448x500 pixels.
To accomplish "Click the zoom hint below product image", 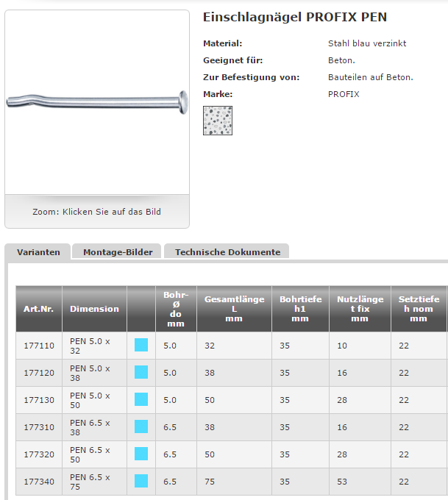I will (96, 212).
